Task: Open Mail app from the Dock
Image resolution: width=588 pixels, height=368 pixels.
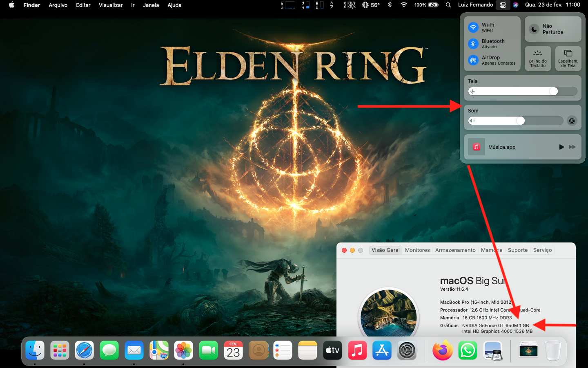Action: 134,350
